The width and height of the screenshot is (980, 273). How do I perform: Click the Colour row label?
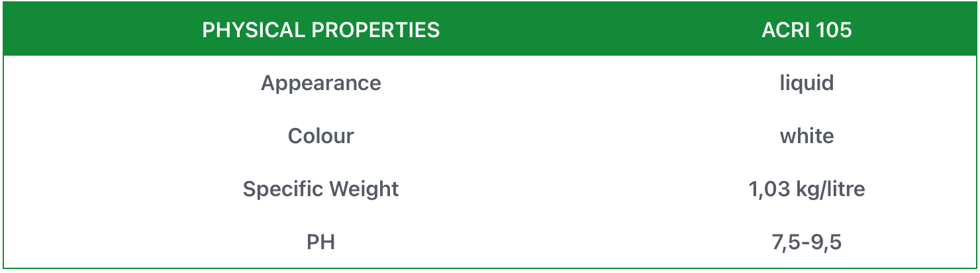point(320,136)
